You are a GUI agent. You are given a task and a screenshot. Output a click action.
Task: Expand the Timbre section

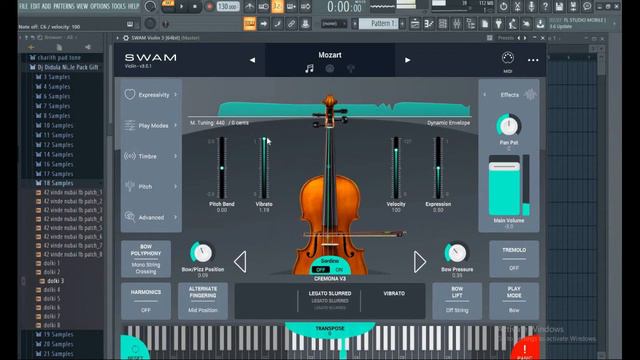point(151,156)
